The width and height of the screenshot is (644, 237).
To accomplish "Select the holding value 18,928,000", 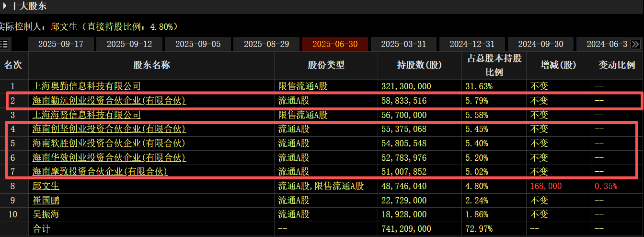I will click(404, 214).
